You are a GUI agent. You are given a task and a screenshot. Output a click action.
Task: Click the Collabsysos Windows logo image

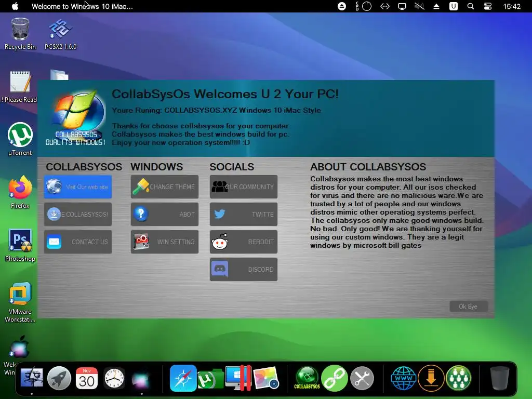[76, 118]
